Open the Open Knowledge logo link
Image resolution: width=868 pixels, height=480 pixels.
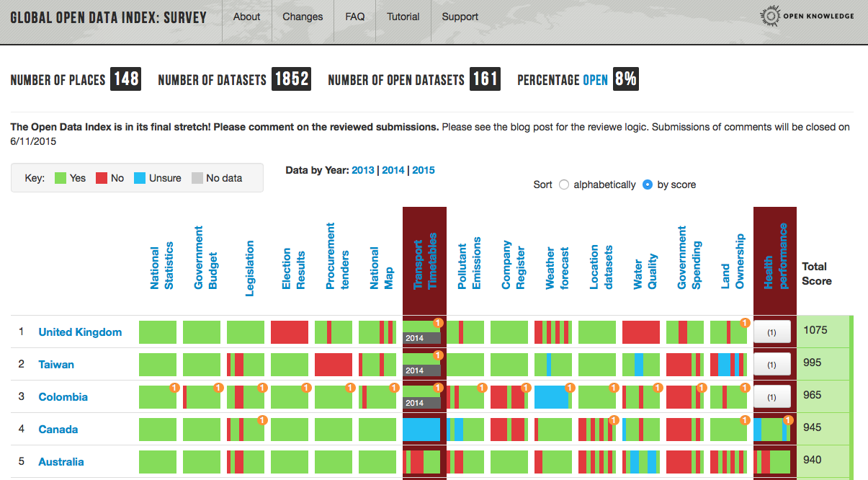[x=807, y=16]
